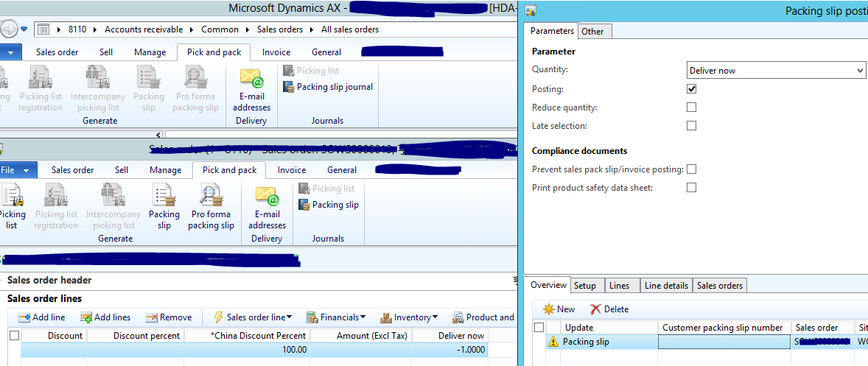
Task: Open Sales orders tab in posting dialog
Action: (720, 285)
